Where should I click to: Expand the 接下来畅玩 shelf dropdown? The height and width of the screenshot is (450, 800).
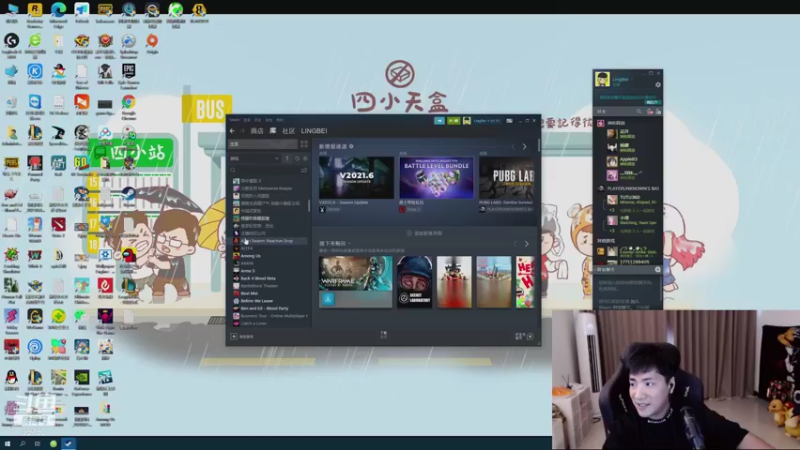pos(335,243)
